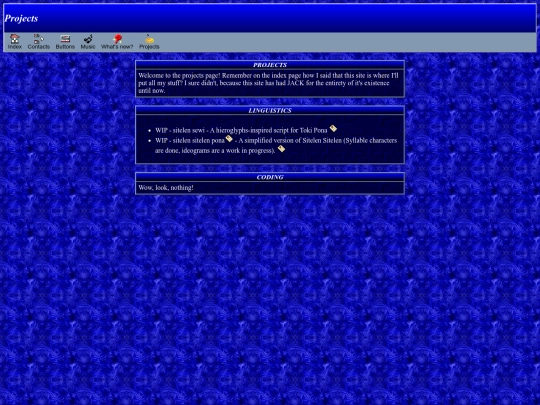Click the Projects page title in the header
Screen dimensions: 540x405
[x=21, y=18]
